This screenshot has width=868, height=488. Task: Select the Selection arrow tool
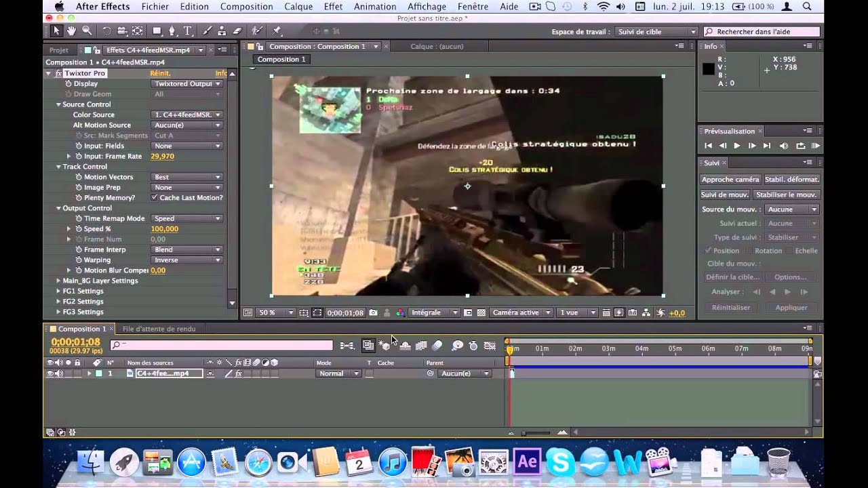[x=56, y=30]
